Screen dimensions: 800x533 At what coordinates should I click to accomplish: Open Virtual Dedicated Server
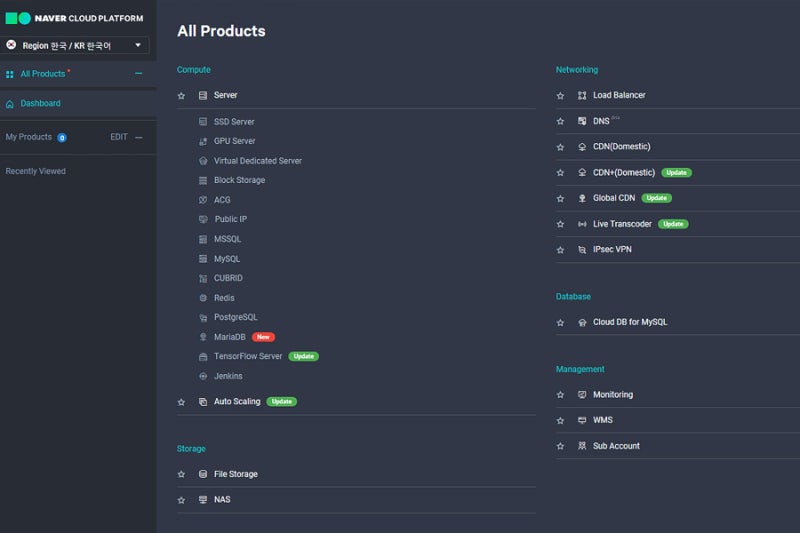pos(258,161)
